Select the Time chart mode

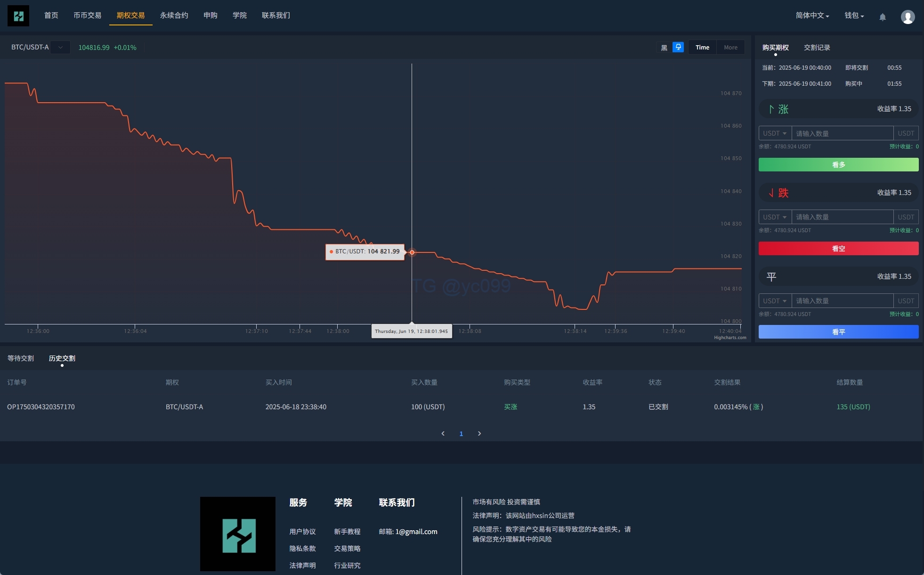click(702, 48)
